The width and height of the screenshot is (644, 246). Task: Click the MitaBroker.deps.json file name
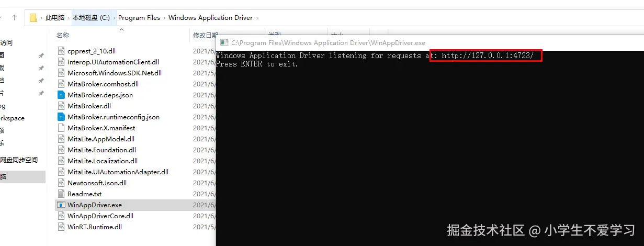[x=100, y=95]
